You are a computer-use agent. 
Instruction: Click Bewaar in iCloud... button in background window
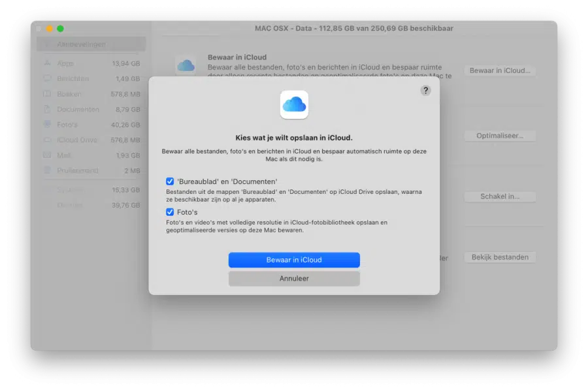[500, 70]
